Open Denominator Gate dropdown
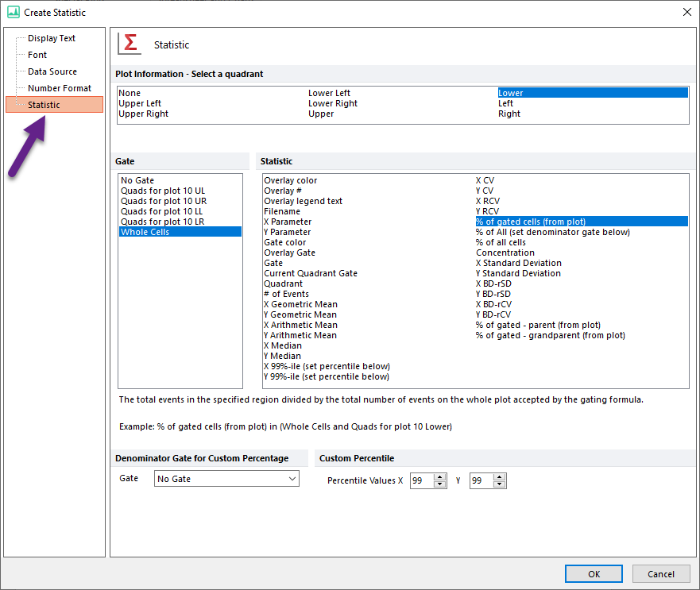Screen dimensions: 700x590 (226, 478)
